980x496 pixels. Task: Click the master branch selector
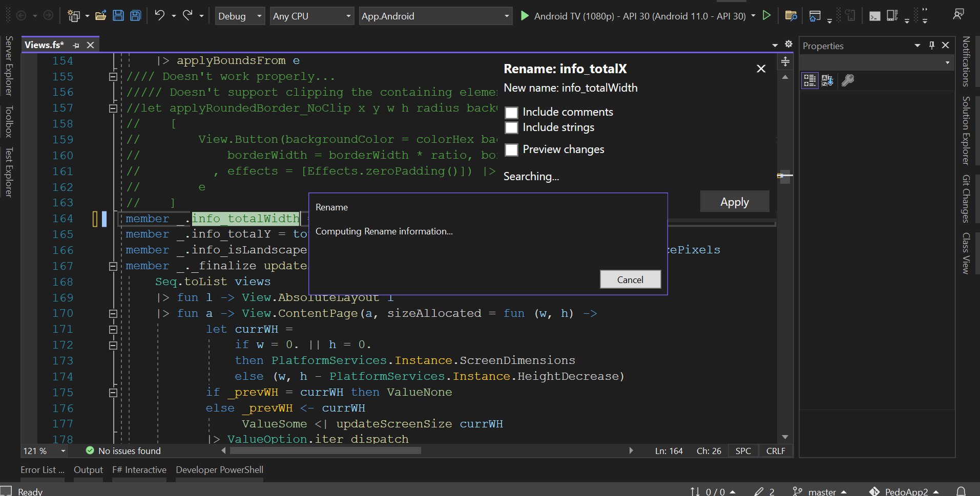click(x=820, y=491)
